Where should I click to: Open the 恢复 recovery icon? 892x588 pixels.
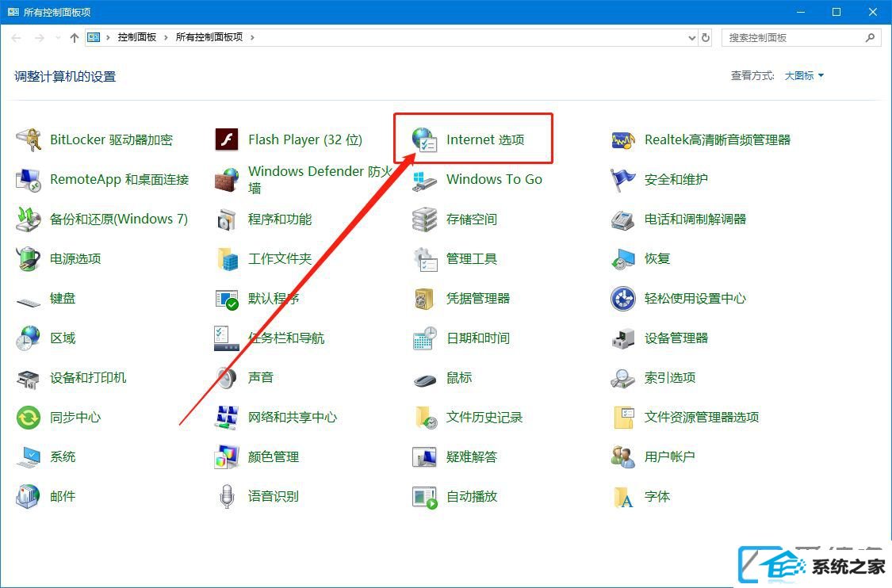(623, 259)
